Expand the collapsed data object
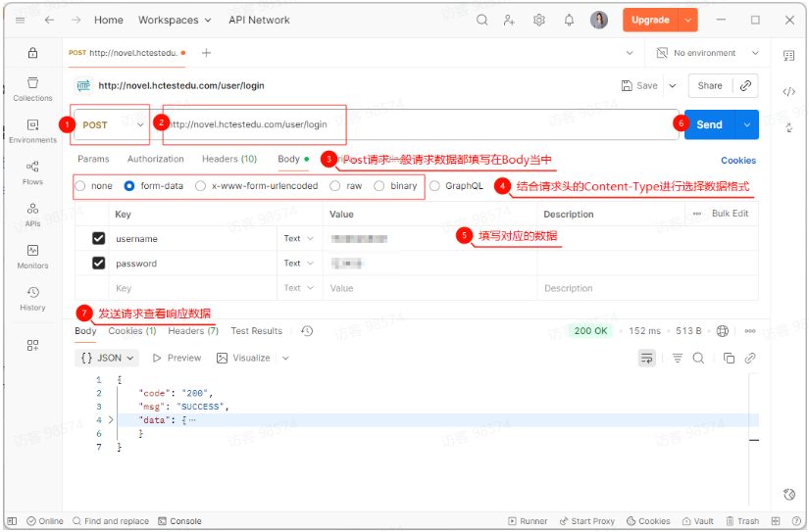This screenshot has width=809, height=532. (x=111, y=420)
